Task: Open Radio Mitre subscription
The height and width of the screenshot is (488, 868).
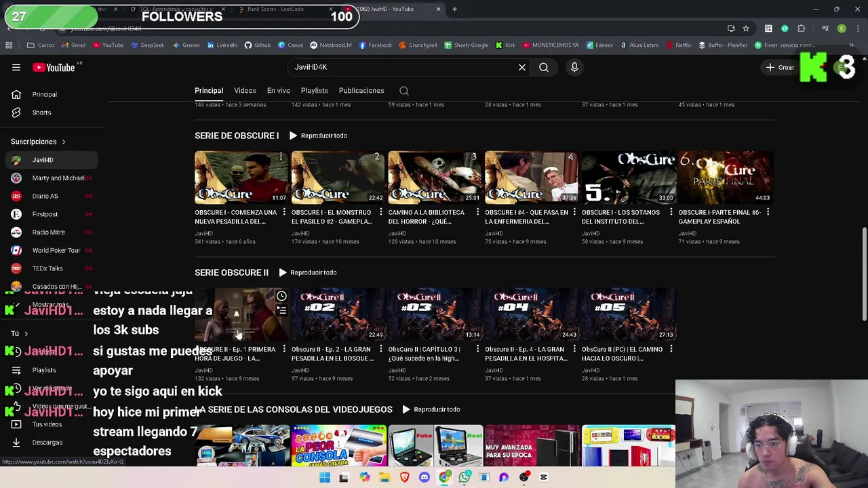Action: tap(52, 232)
